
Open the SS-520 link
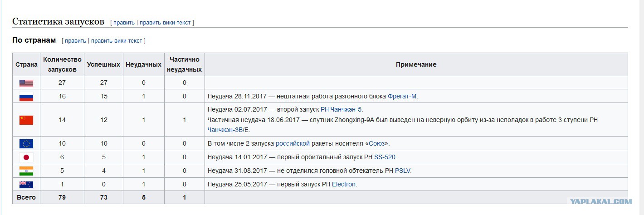(x=385, y=157)
